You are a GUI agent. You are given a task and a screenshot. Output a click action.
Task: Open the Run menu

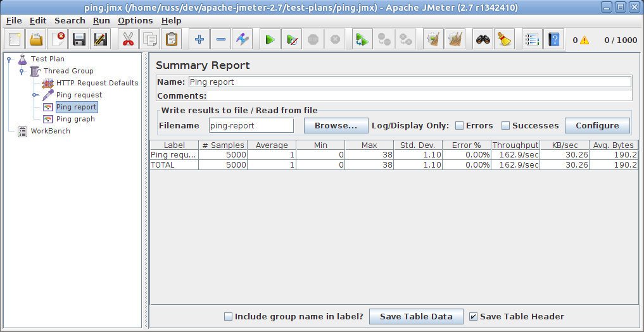(x=101, y=20)
